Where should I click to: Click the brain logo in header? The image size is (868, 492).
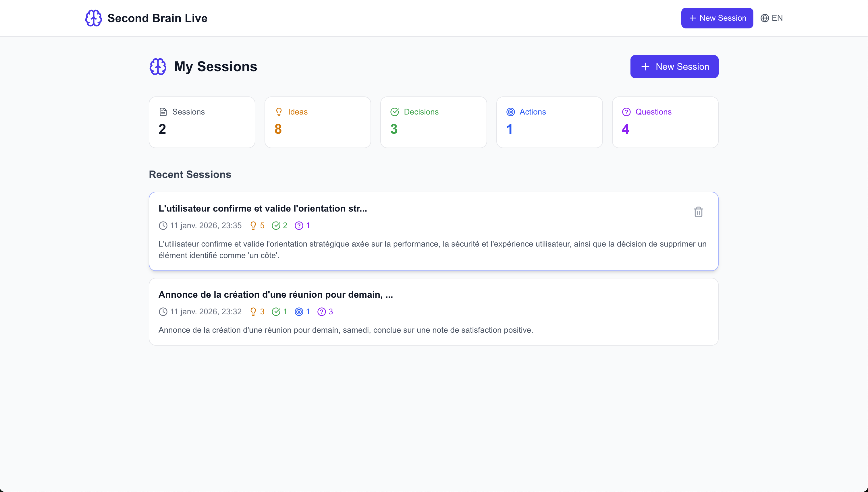coord(93,18)
